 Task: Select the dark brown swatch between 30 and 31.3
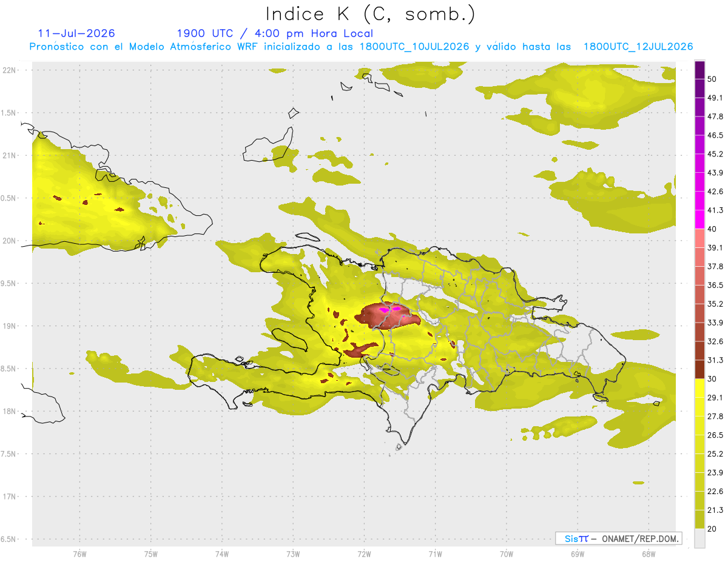(699, 369)
